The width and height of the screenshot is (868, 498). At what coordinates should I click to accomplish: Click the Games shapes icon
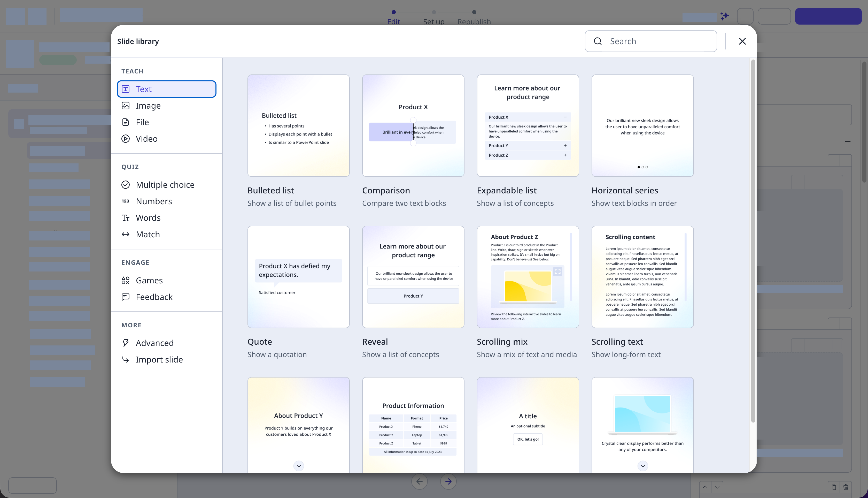point(125,281)
